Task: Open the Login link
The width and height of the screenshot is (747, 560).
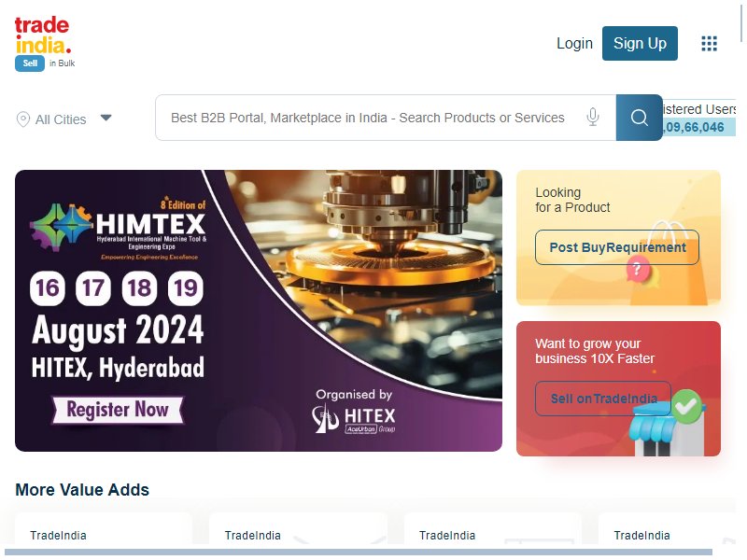Action: (574, 43)
